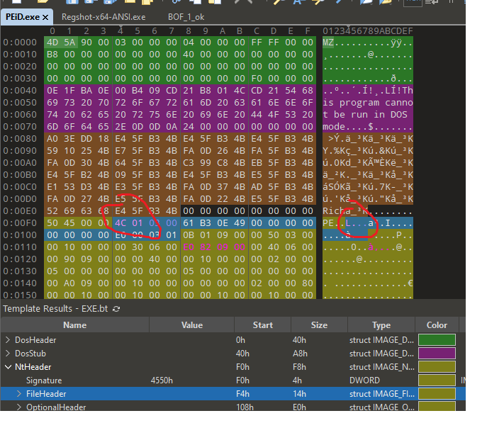Screen dimensions: 504x440
Task: Expand the OptionalHeader struct
Action: pyautogui.click(x=19, y=407)
